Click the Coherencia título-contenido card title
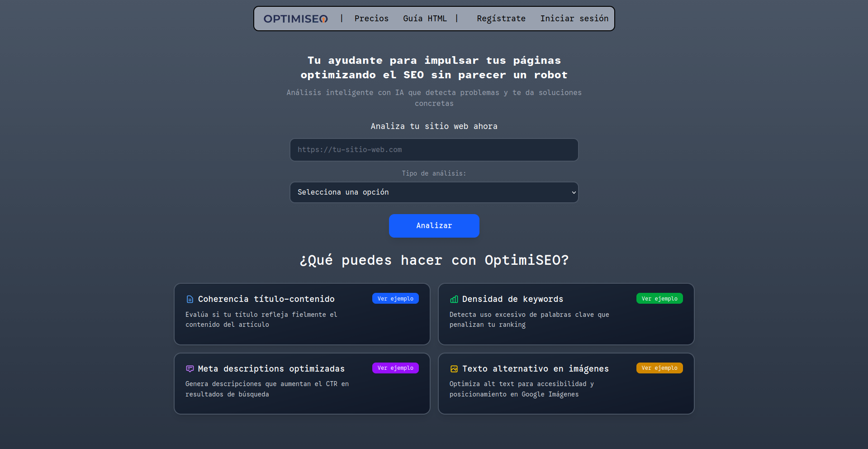The width and height of the screenshot is (868, 449). pyautogui.click(x=266, y=299)
